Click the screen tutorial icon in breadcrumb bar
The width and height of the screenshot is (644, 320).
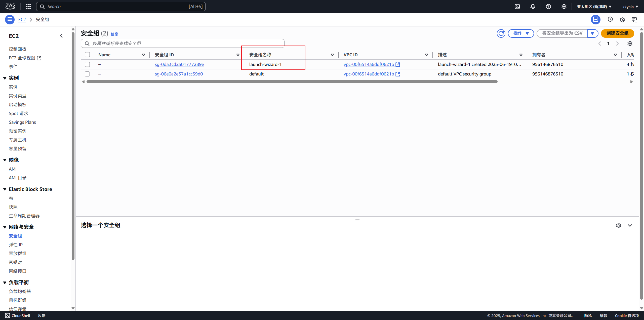coord(634,20)
